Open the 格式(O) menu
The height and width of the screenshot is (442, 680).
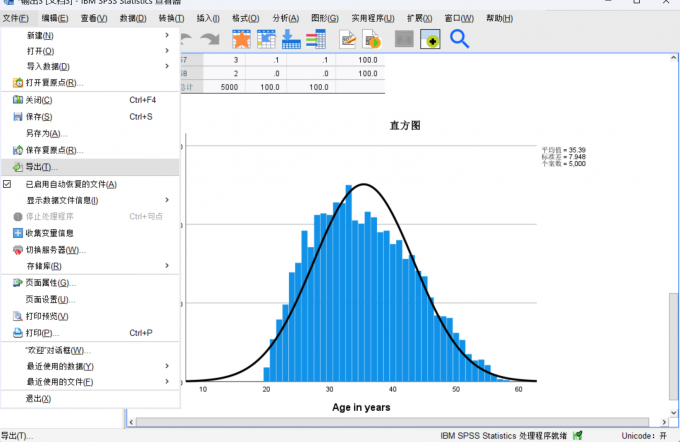tap(245, 18)
